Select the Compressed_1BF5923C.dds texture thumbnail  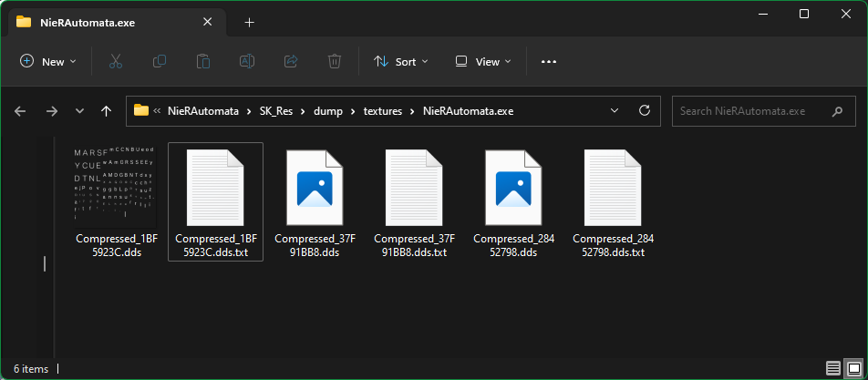(115, 186)
